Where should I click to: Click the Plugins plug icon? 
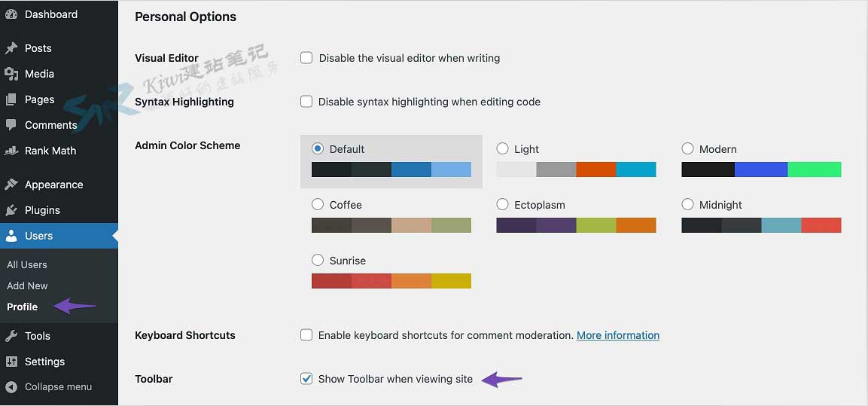pyautogui.click(x=11, y=210)
